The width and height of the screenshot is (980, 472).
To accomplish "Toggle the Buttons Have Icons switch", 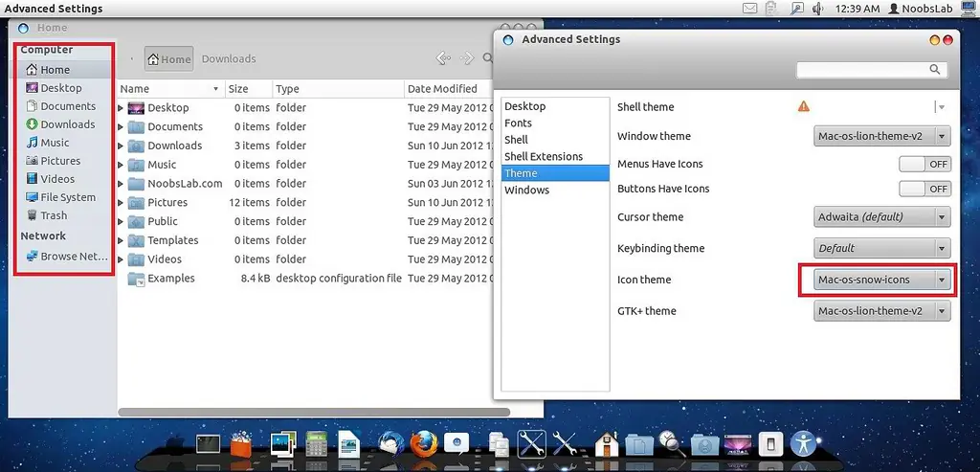I will 925,189.
